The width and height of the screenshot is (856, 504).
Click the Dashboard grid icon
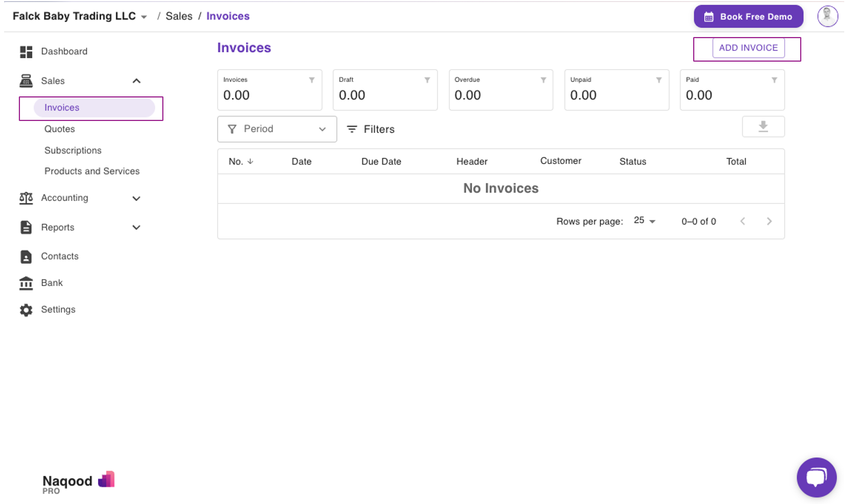point(26,52)
